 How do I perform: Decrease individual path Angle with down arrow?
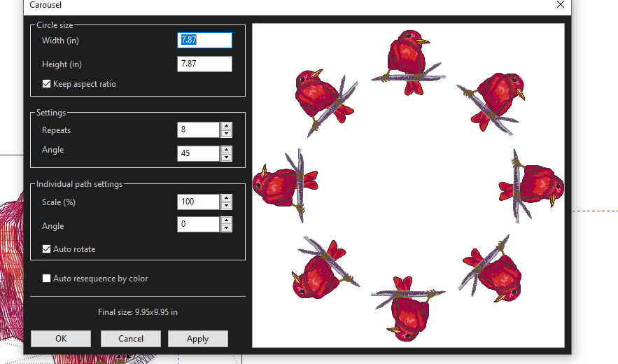click(226, 228)
